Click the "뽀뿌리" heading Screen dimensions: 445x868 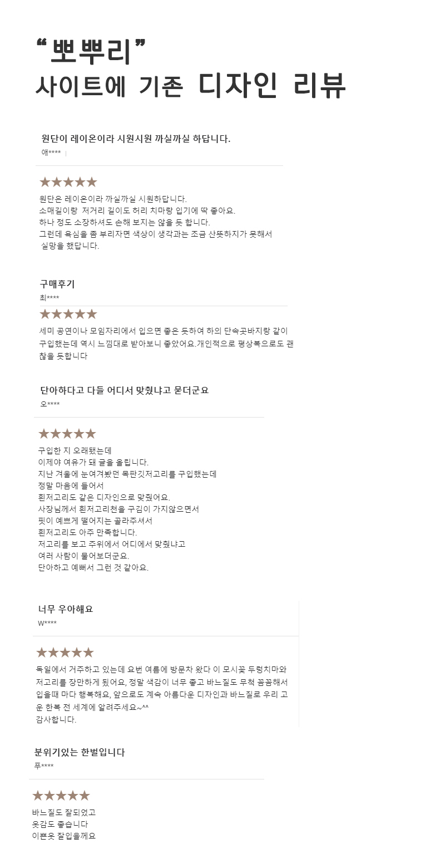point(91,52)
